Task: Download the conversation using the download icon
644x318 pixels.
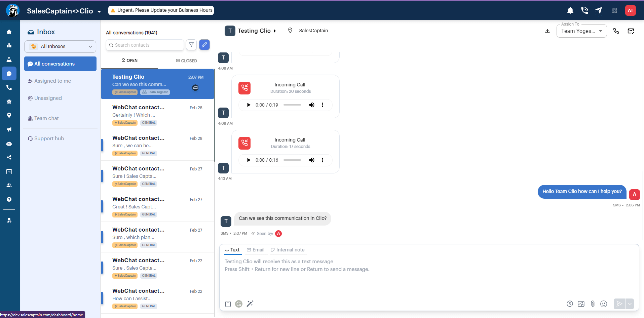Action: pos(547,31)
